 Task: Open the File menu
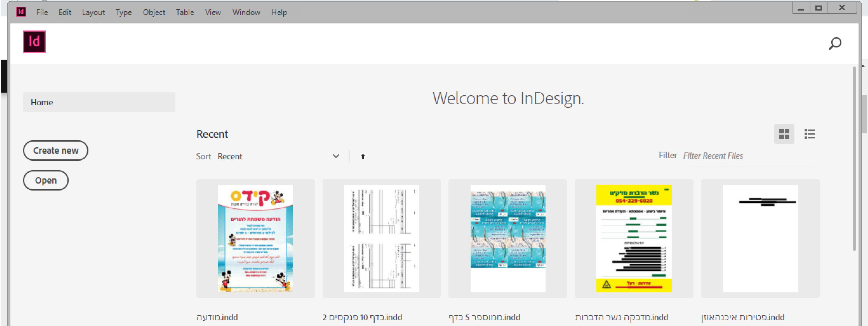42,13
